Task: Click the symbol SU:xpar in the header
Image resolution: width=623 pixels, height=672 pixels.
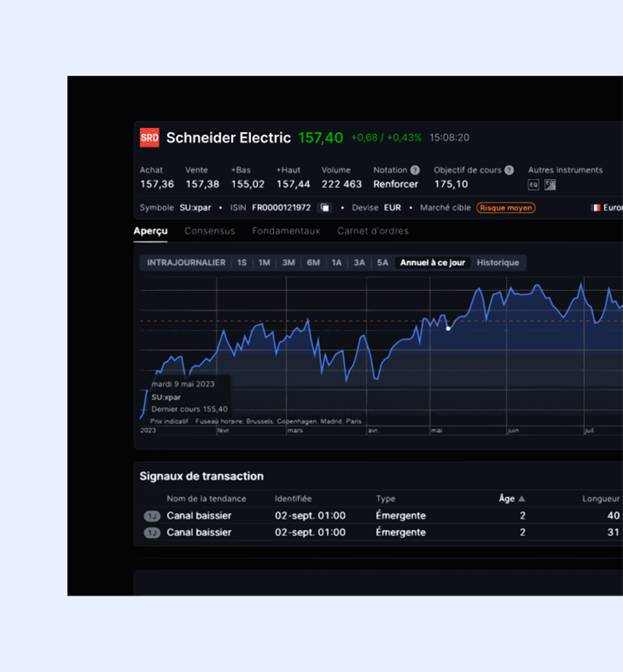Action: 195,208
